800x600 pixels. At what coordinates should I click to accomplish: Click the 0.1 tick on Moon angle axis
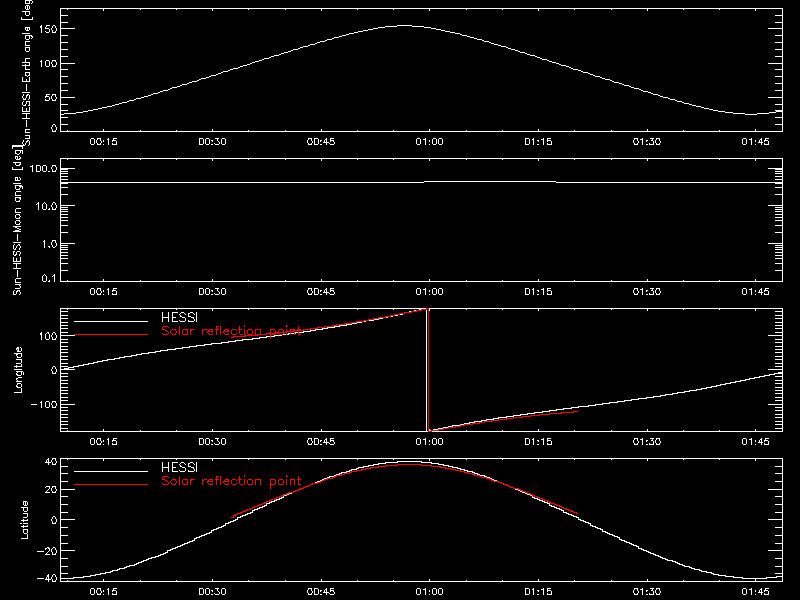48,278
